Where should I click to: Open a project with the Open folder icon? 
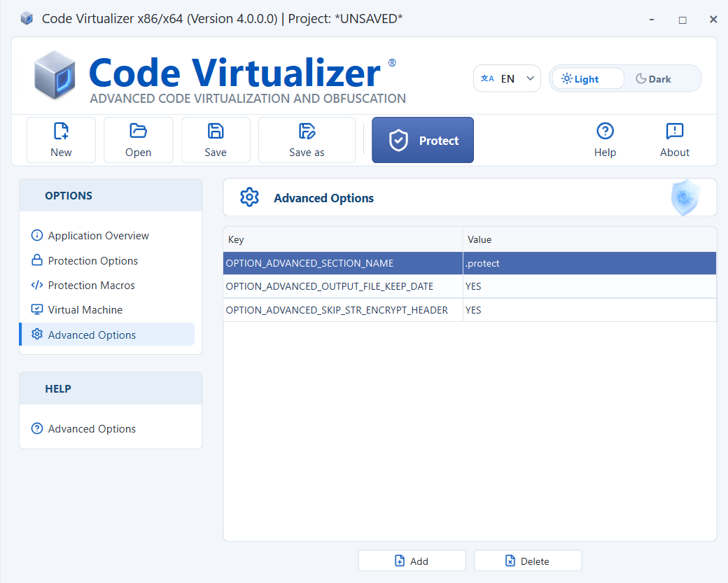[x=138, y=131]
